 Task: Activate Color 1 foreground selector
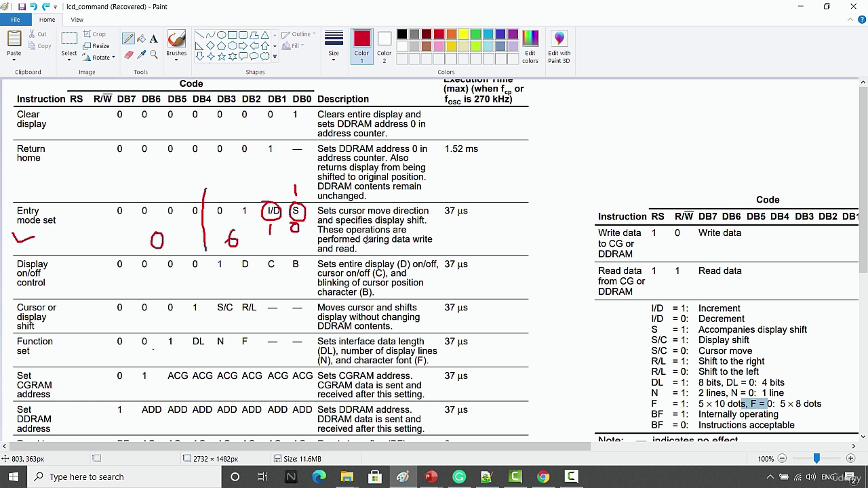click(x=361, y=47)
